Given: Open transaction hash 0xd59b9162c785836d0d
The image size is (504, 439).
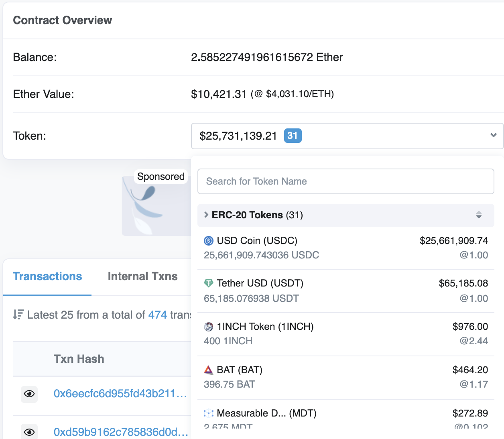Looking at the screenshot, I should [x=121, y=432].
